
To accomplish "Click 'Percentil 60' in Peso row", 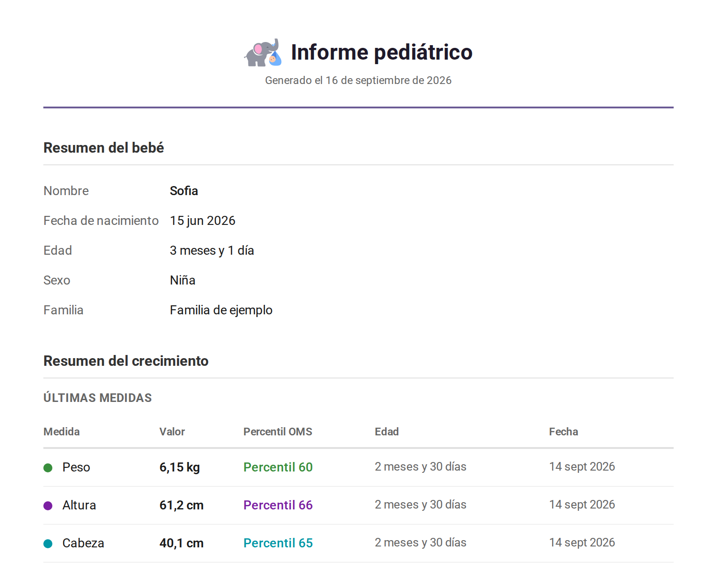I will pyautogui.click(x=278, y=467).
